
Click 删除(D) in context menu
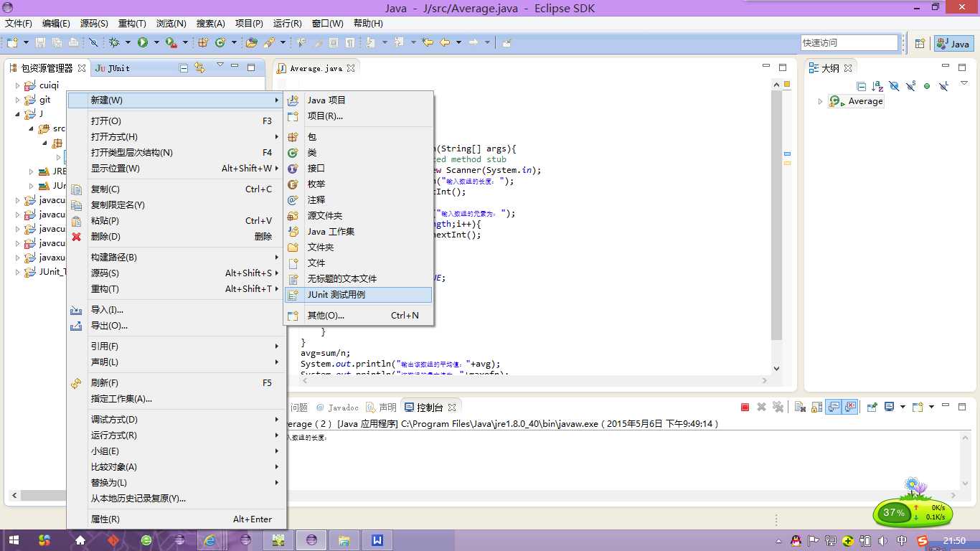pos(176,236)
